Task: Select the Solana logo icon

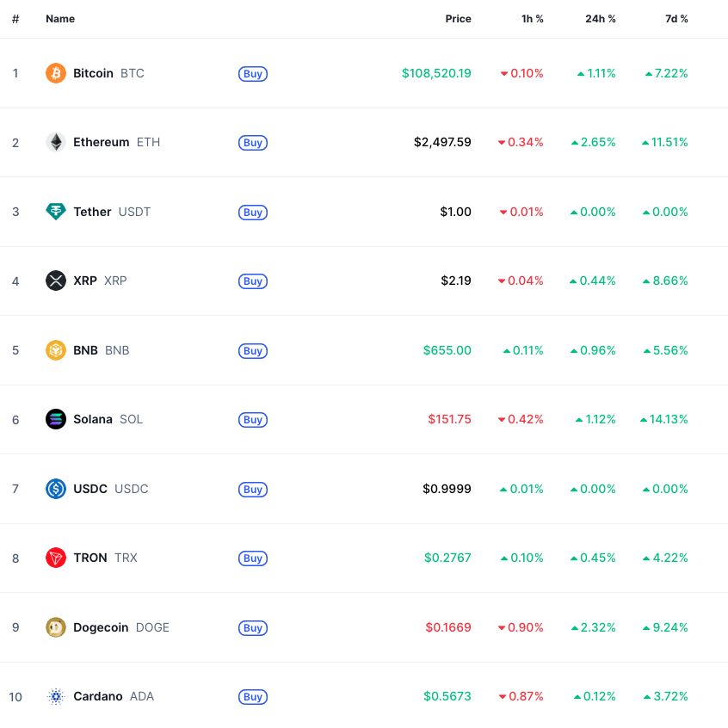Action: coord(56,419)
